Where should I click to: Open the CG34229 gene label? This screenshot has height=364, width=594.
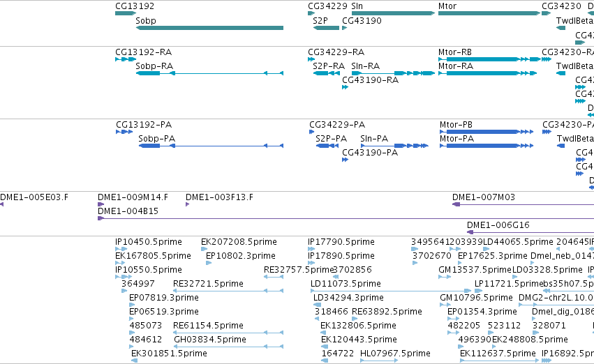pos(327,6)
